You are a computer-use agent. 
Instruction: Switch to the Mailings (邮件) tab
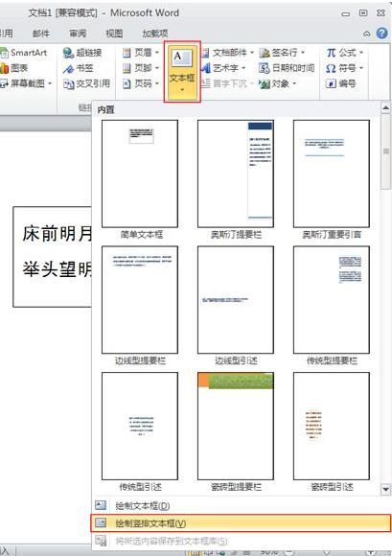[41, 34]
